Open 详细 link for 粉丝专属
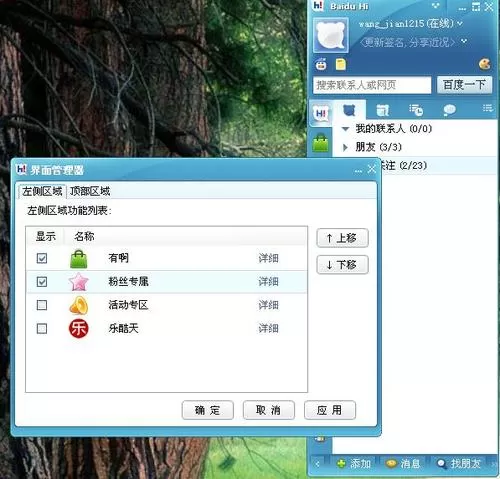This screenshot has height=479, width=500. [268, 282]
